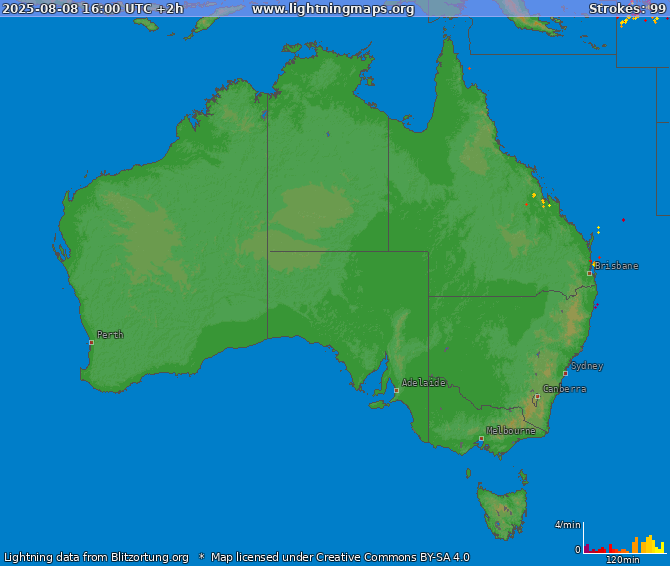670x566 pixels.
Task: Click the date and time stamp header
Action: click(92, 9)
